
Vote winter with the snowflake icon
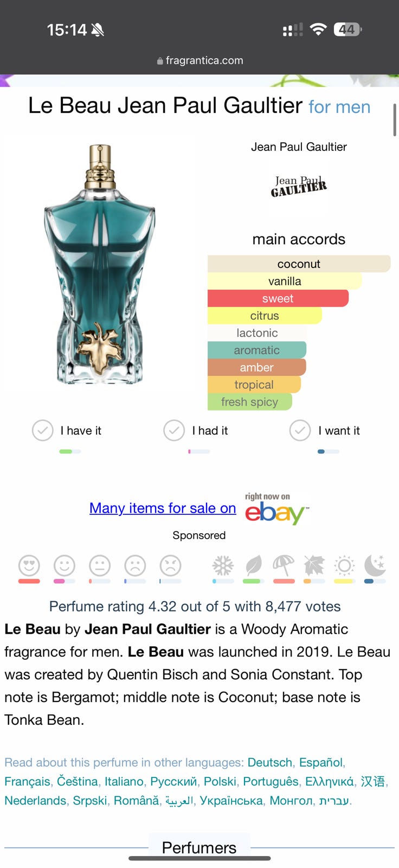click(x=223, y=566)
